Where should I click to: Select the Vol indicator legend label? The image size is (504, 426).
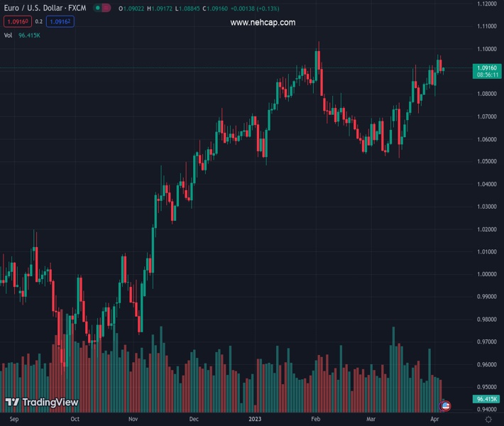pyautogui.click(x=9, y=35)
